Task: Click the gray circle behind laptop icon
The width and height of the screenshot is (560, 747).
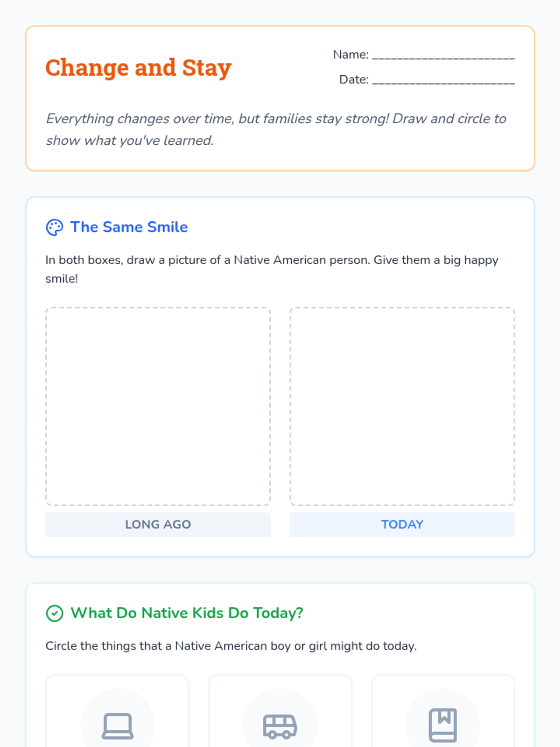Action: (x=118, y=719)
